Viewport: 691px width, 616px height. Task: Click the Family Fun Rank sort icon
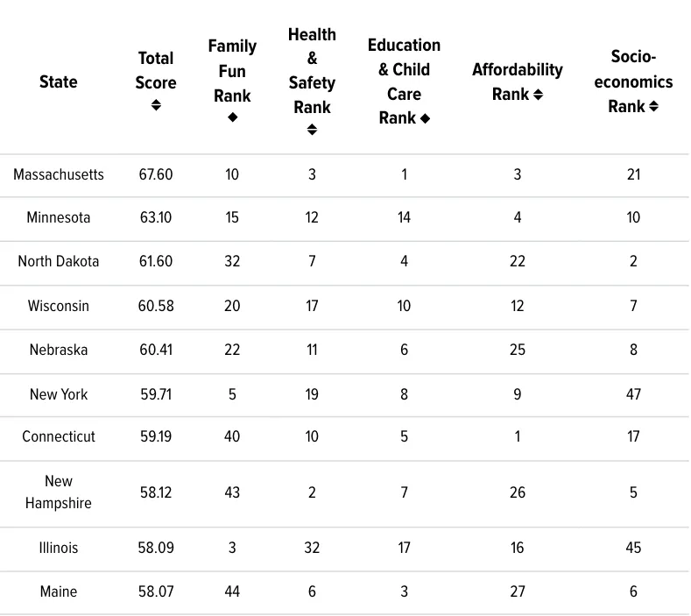click(232, 118)
